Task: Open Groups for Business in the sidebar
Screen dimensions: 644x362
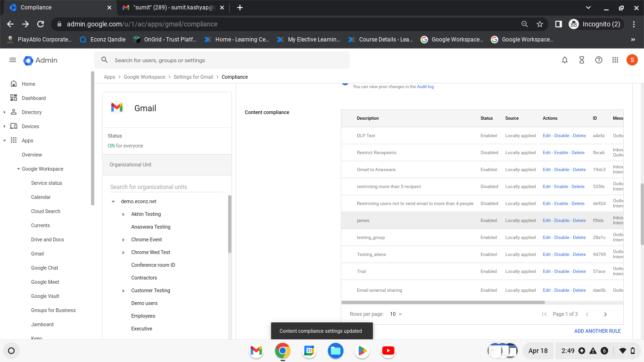Action: 53,310
